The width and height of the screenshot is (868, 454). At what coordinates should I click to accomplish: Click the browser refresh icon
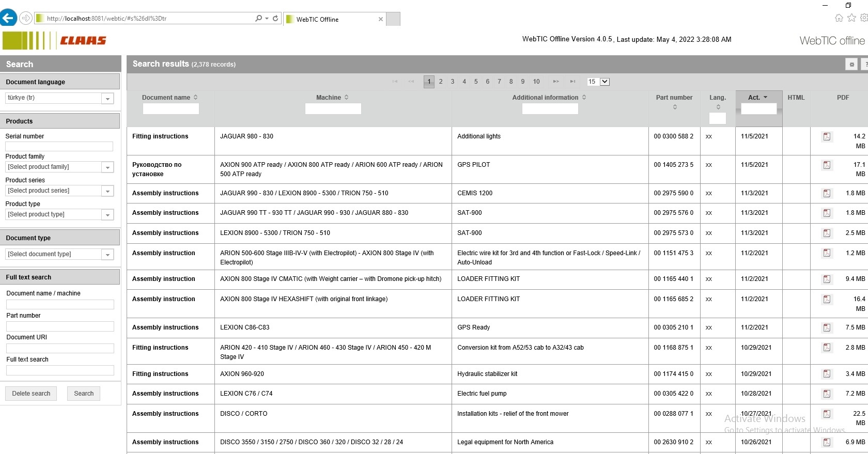click(x=275, y=18)
